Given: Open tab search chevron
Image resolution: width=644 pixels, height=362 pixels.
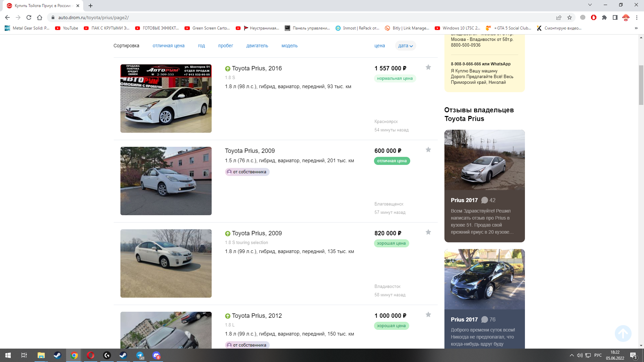Looking at the screenshot, I should tap(590, 5).
